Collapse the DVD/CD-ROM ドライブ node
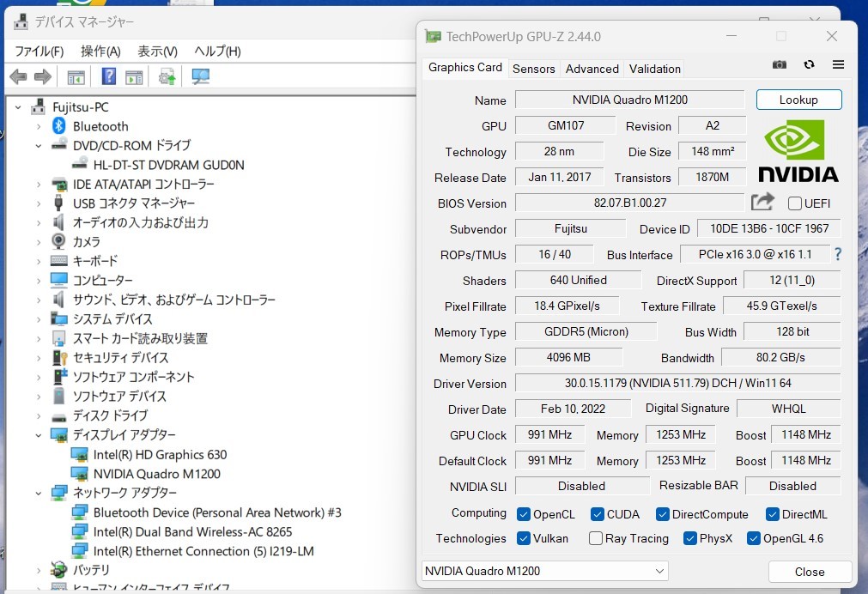 38,146
